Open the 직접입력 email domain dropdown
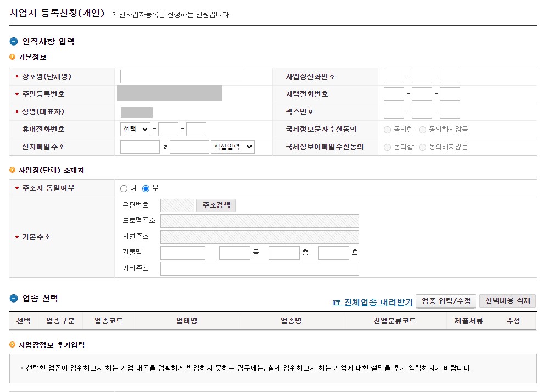The width and height of the screenshot is (542, 392). point(232,147)
